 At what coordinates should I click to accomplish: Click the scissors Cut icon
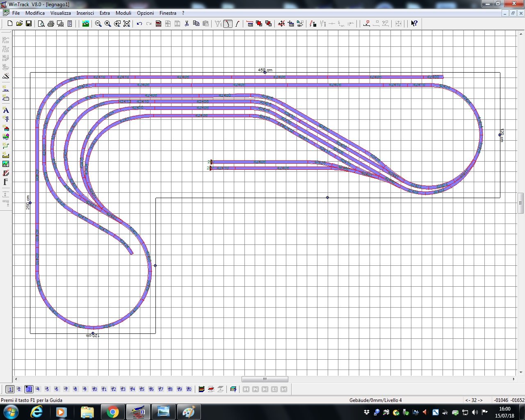pyautogui.click(x=187, y=24)
